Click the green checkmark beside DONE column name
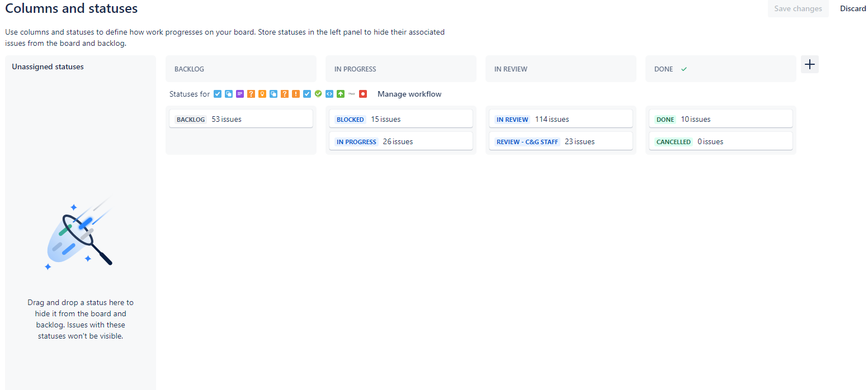Screen dimensions: 868x390 click(683, 69)
